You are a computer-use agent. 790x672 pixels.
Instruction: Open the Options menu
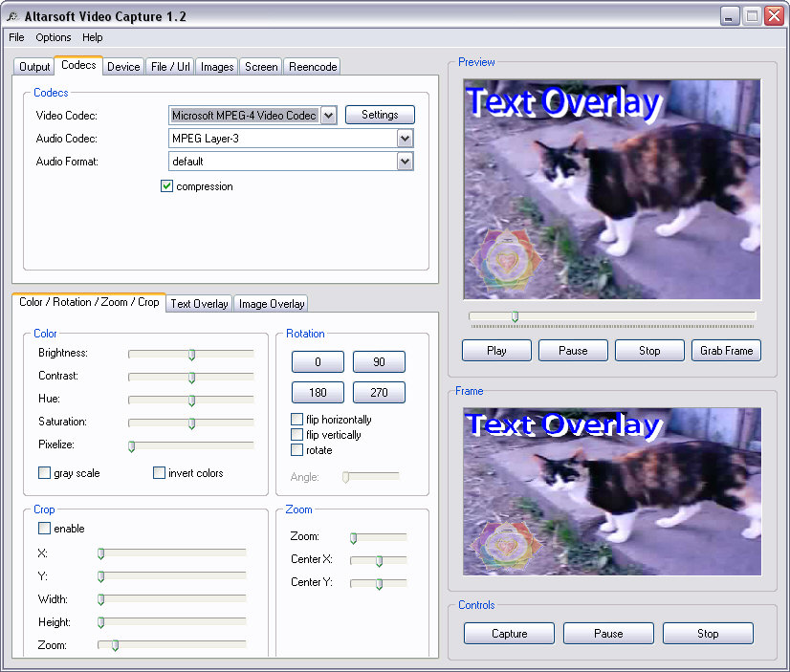click(54, 37)
